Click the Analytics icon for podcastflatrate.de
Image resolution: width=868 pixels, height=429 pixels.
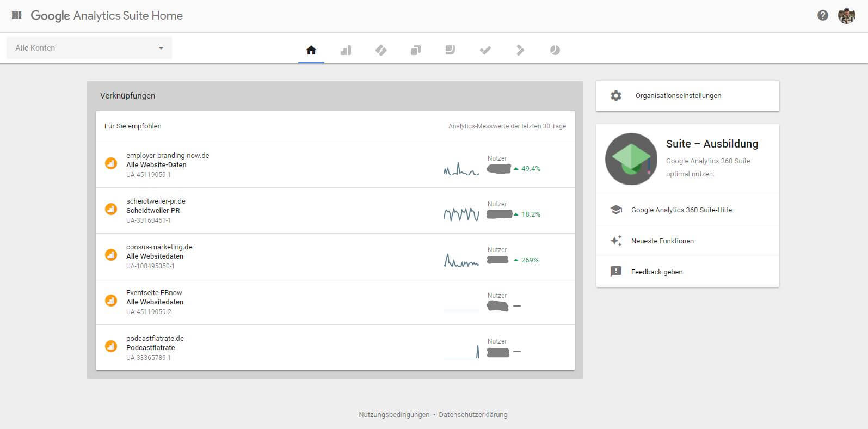point(111,346)
